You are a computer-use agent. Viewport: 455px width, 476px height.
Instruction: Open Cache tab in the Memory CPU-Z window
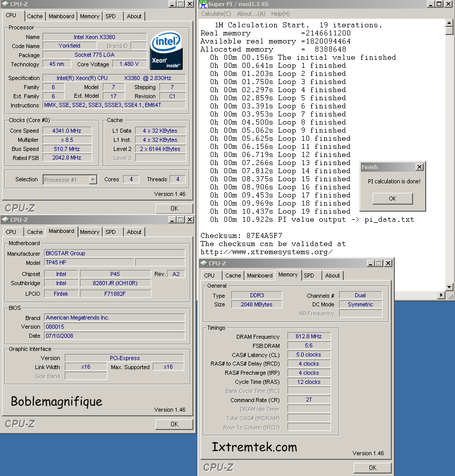tap(233, 275)
